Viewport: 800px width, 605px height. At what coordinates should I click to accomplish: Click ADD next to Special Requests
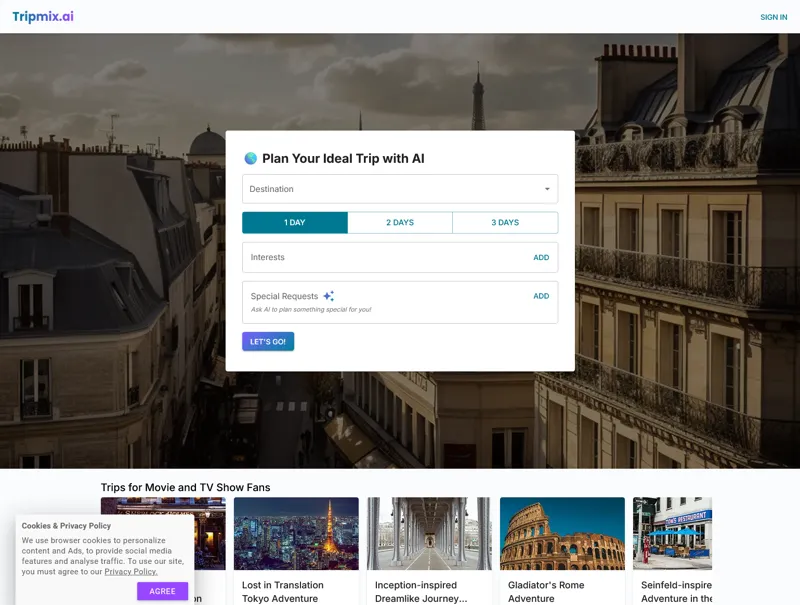541,296
